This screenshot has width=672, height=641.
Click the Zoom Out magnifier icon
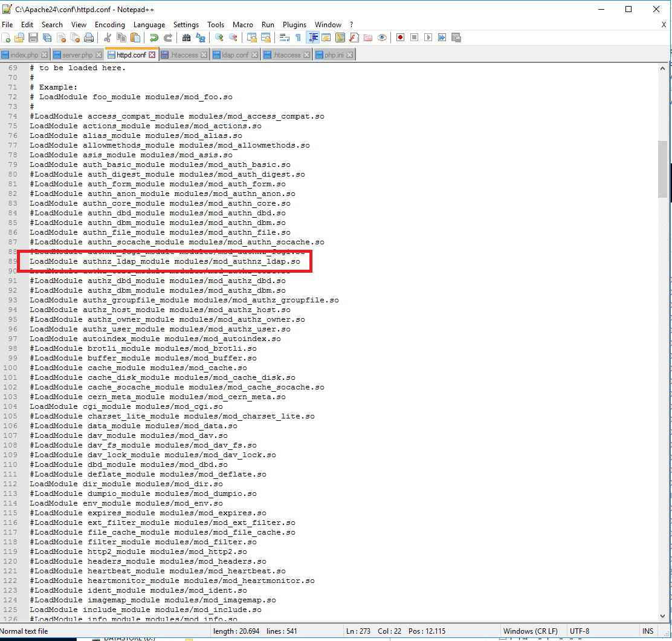[x=233, y=37]
